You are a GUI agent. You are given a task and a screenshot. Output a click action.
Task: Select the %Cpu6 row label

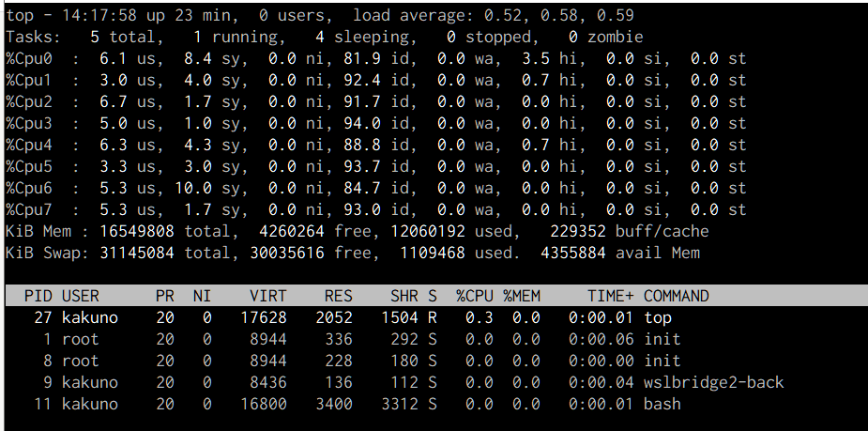coord(29,188)
